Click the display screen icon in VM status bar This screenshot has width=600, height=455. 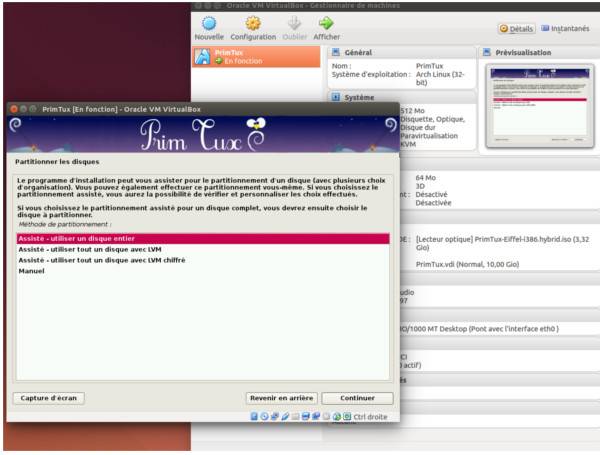click(305, 416)
